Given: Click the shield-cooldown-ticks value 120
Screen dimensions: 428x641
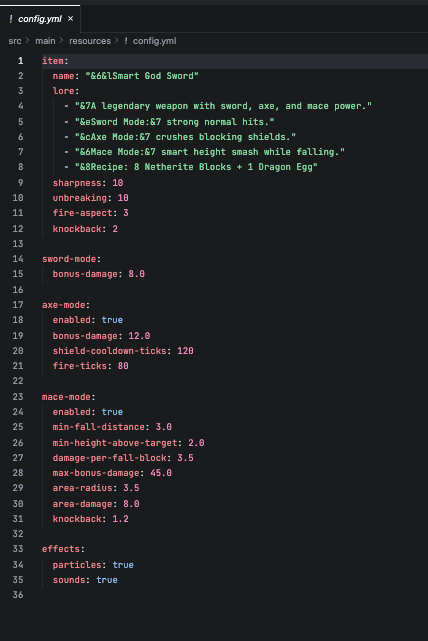Looking at the screenshot, I should [185, 351].
